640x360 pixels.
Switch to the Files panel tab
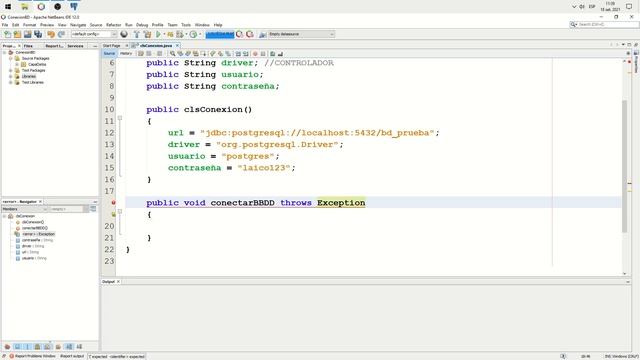coord(28,46)
